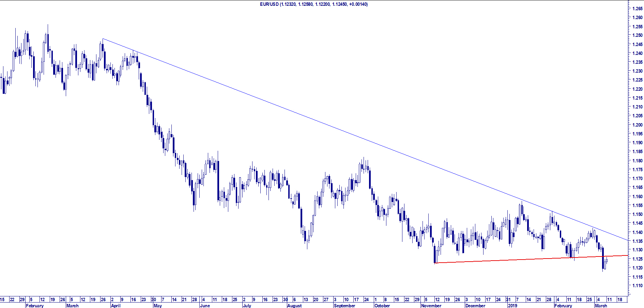The width and height of the screenshot is (644, 308).
Task: Click the 1.190 price axis label
Action: pyautogui.click(x=637, y=143)
